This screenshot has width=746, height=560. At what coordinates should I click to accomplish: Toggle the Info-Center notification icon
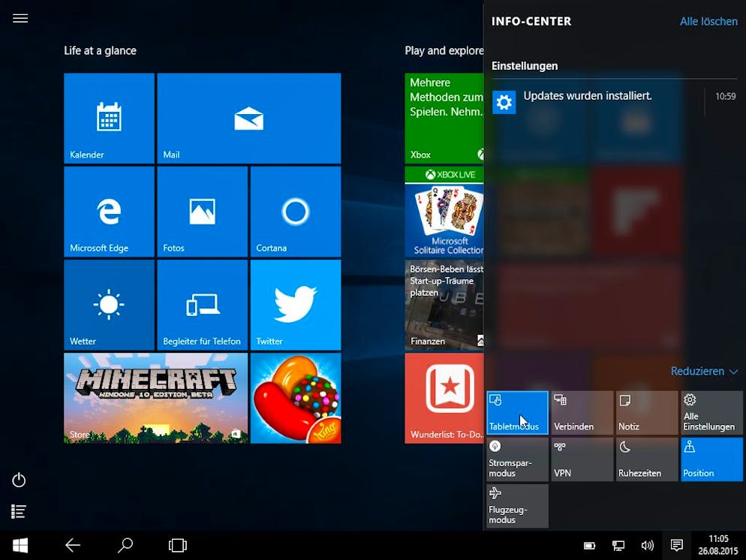coord(676,545)
